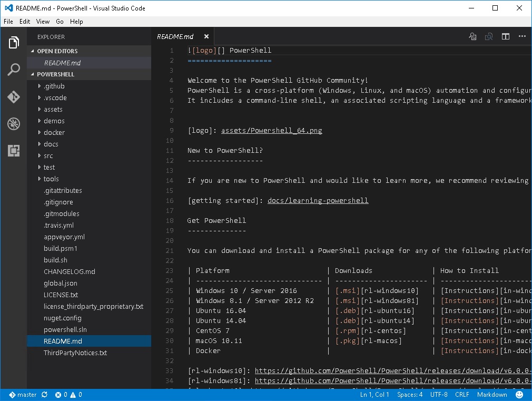
Task: Split the editor using the split icon
Action: (506, 36)
